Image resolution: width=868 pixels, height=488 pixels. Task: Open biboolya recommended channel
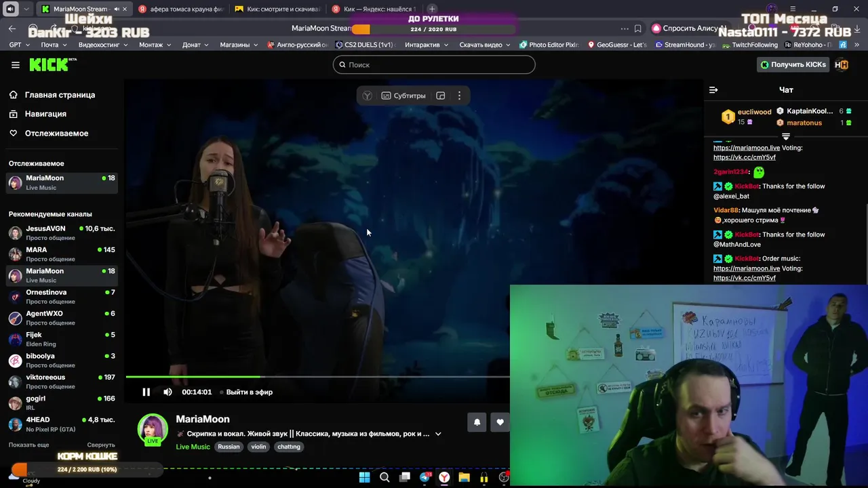pos(61,361)
